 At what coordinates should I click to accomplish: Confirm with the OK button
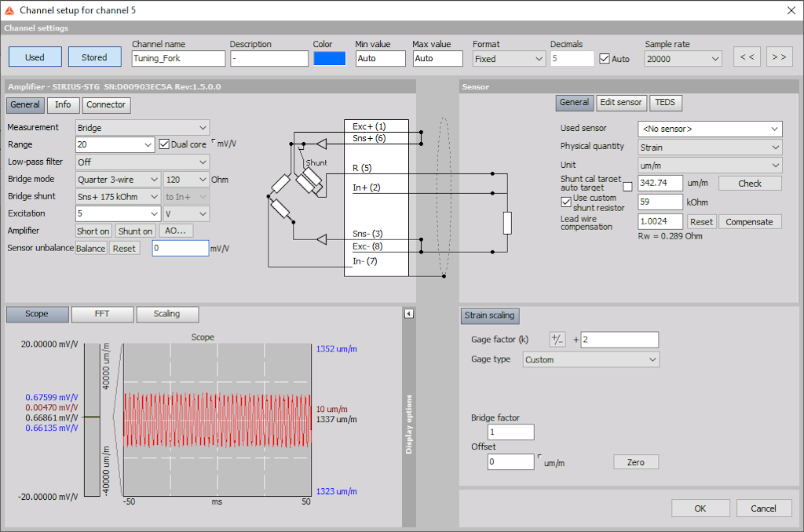(700, 508)
